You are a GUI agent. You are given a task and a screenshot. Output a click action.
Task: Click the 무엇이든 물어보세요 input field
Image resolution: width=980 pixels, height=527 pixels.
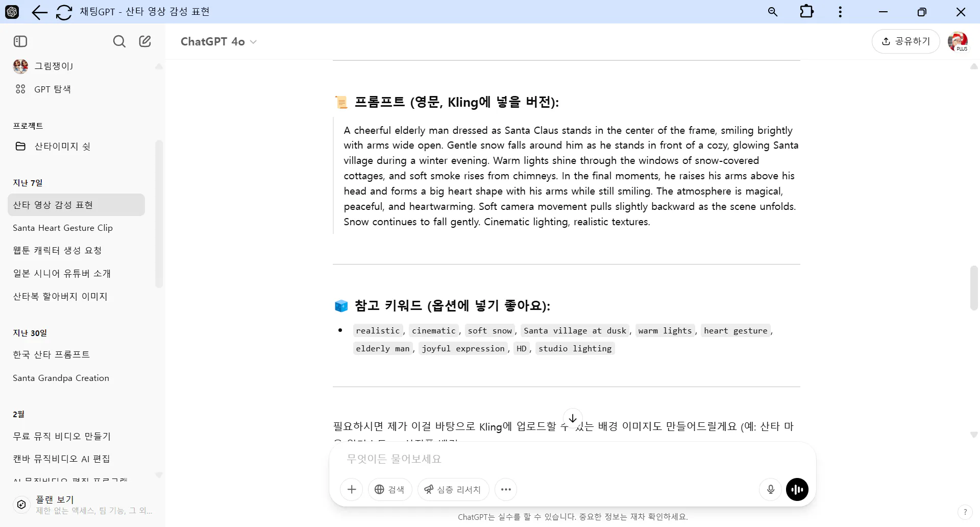coord(510,459)
